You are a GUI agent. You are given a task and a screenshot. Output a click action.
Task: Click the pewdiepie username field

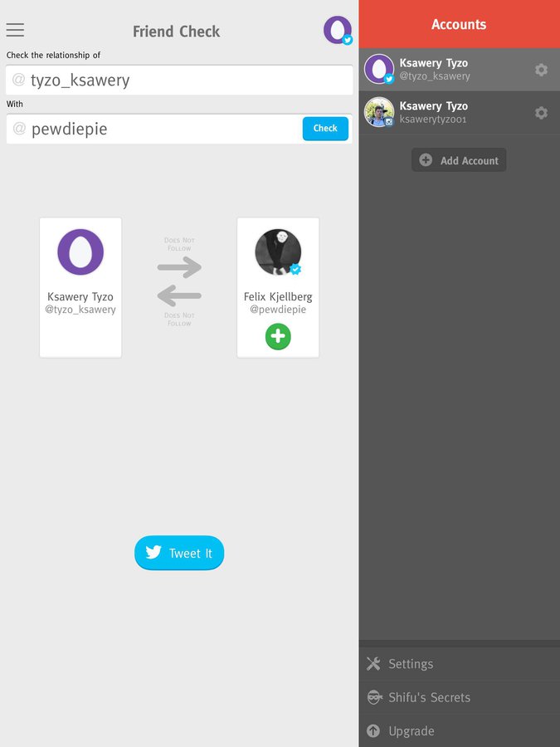[154, 129]
